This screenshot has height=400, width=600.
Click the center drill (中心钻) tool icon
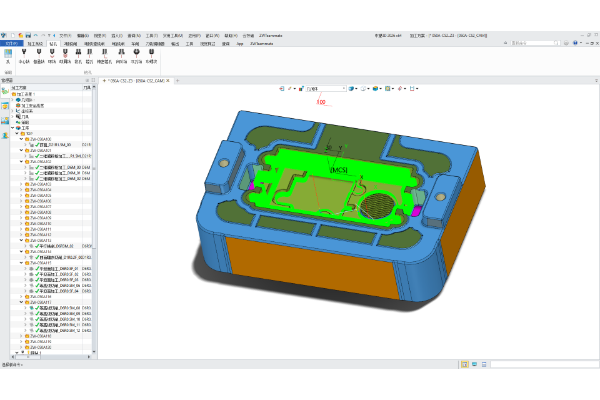pos(23,58)
